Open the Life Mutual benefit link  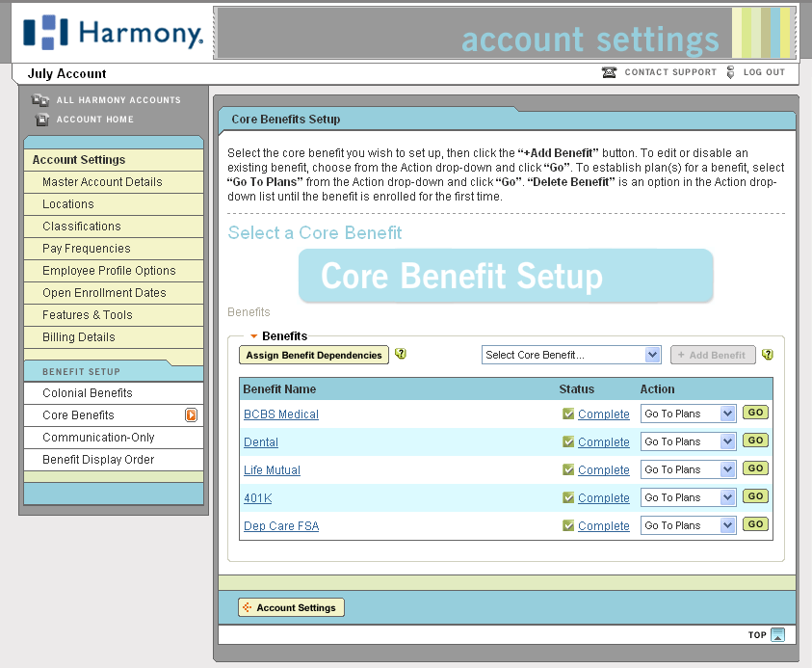pyautogui.click(x=272, y=470)
